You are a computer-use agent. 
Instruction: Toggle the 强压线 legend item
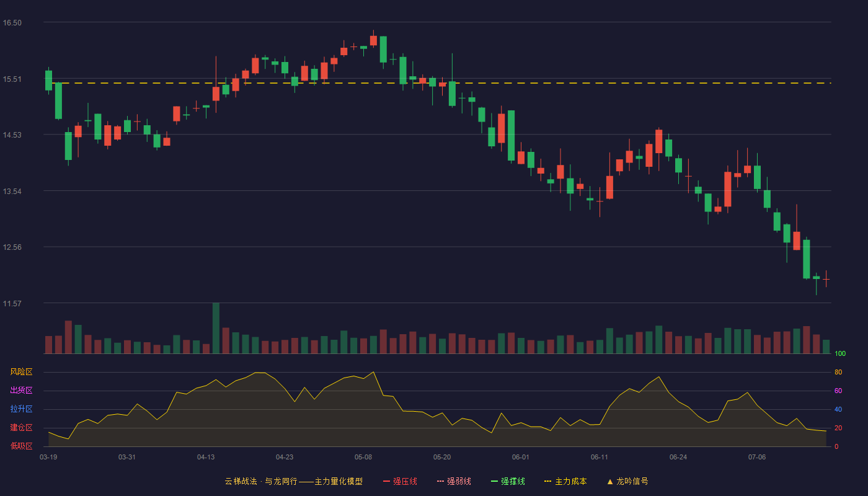pos(400,481)
